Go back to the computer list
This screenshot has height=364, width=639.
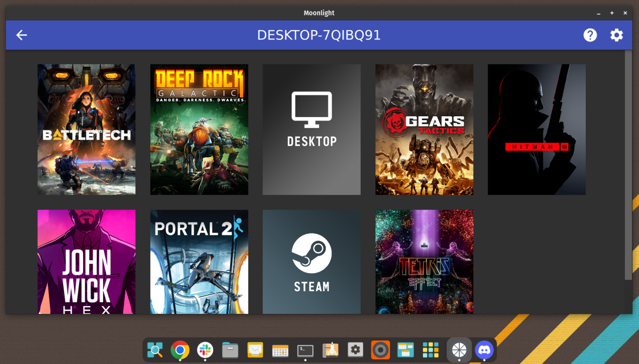(21, 35)
